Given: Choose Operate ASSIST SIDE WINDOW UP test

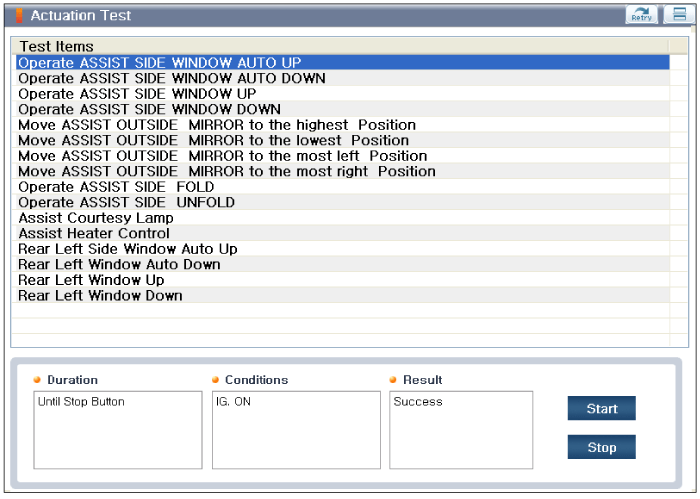Looking at the screenshot, I should click(137, 94).
